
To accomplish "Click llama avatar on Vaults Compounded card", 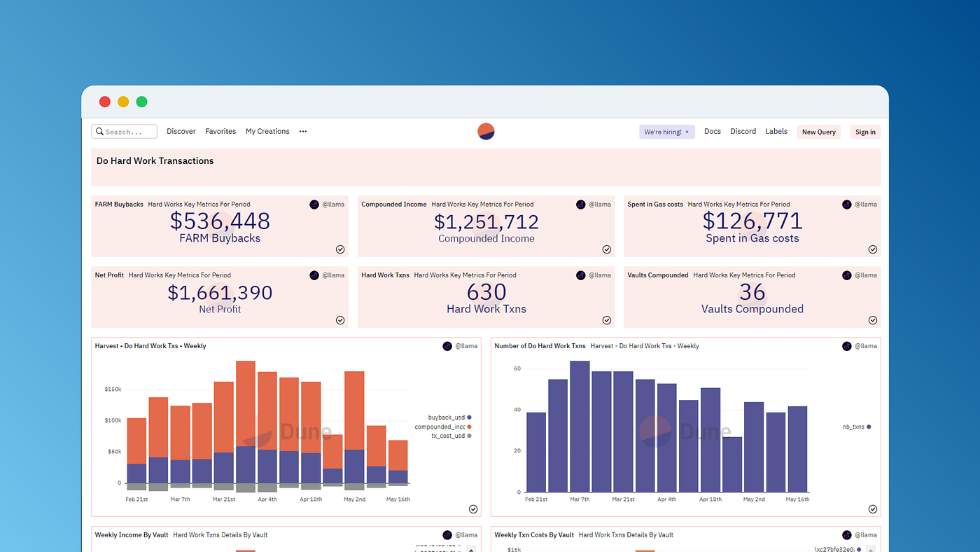I will click(x=847, y=275).
